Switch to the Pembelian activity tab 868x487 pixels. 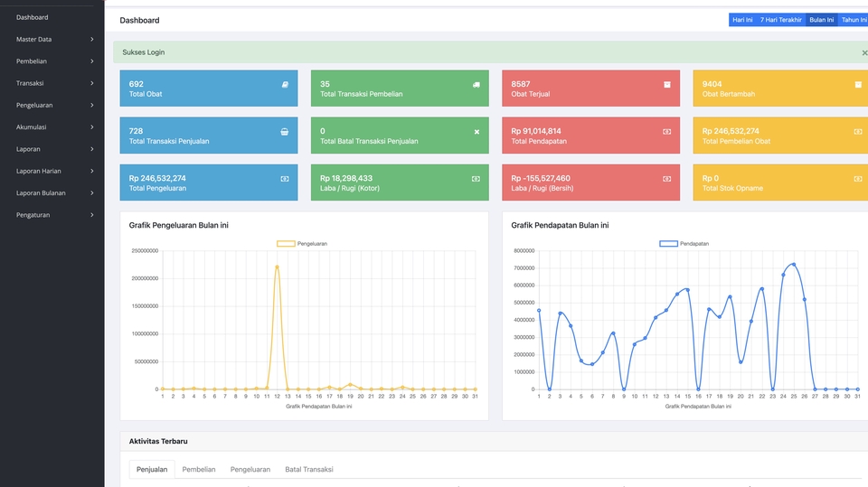click(199, 469)
